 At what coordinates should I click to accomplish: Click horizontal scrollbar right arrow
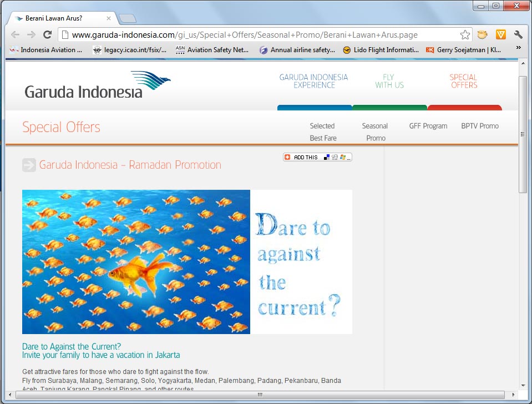click(513, 395)
